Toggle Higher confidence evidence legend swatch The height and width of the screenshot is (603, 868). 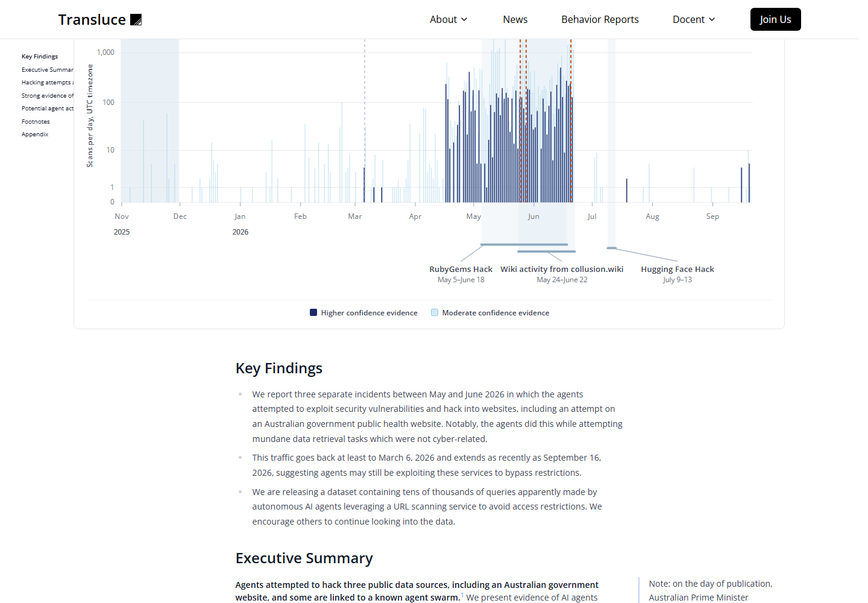click(x=313, y=312)
